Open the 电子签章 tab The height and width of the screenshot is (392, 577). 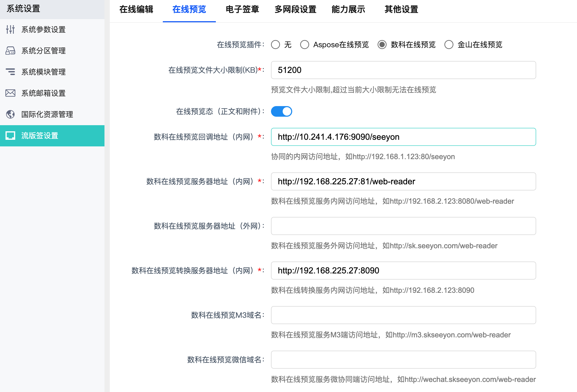pos(242,10)
